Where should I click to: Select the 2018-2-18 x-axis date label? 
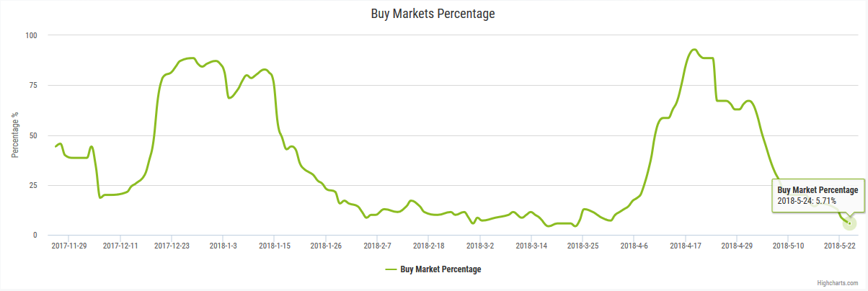pyautogui.click(x=428, y=246)
